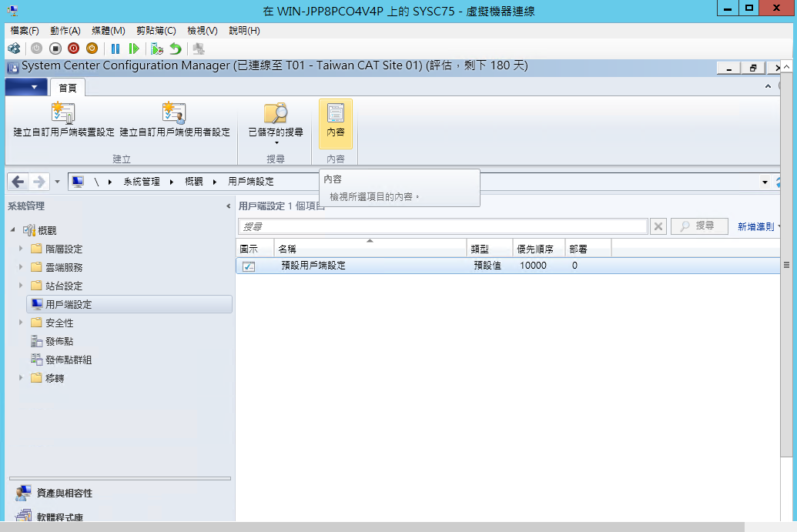The image size is (797, 532).
Task: Collapse the 系統管理 navigation pane
Action: [x=228, y=206]
